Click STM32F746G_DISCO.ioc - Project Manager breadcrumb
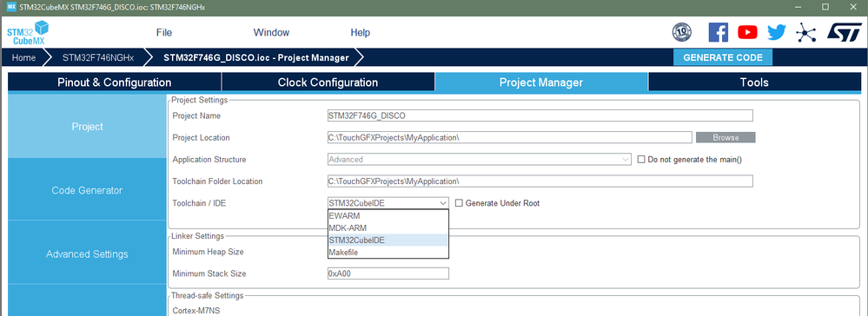This screenshot has height=316, width=868. point(256,57)
